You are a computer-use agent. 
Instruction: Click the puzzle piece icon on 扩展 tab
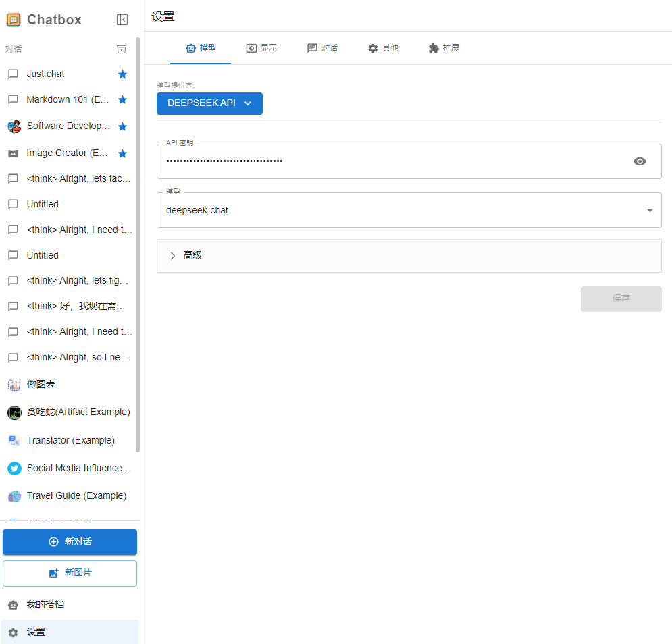click(434, 49)
